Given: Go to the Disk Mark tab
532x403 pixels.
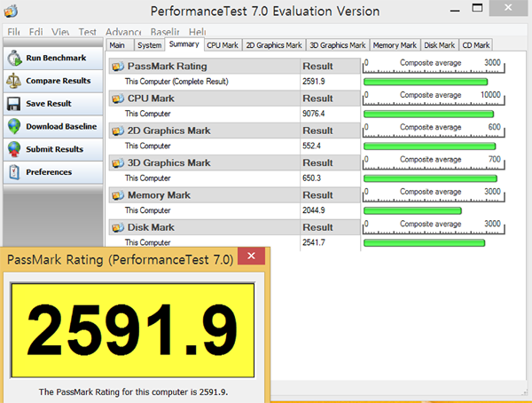Looking at the screenshot, I should click(440, 45).
